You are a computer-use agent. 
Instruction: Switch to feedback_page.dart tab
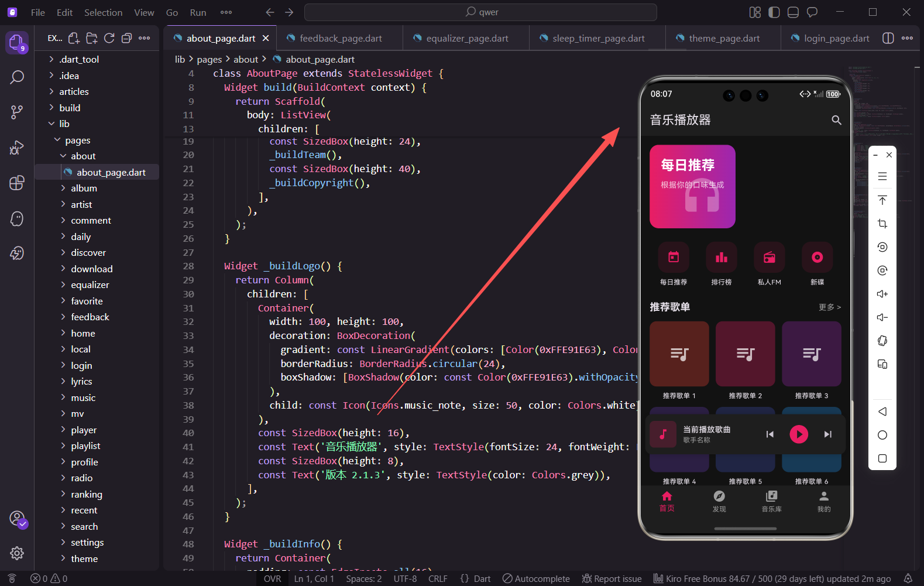tap(339, 38)
